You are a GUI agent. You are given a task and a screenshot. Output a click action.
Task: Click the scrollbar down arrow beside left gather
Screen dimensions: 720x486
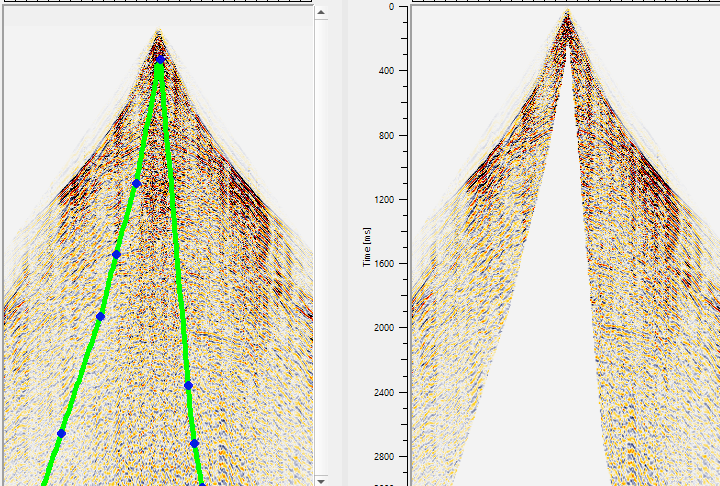[321, 480]
